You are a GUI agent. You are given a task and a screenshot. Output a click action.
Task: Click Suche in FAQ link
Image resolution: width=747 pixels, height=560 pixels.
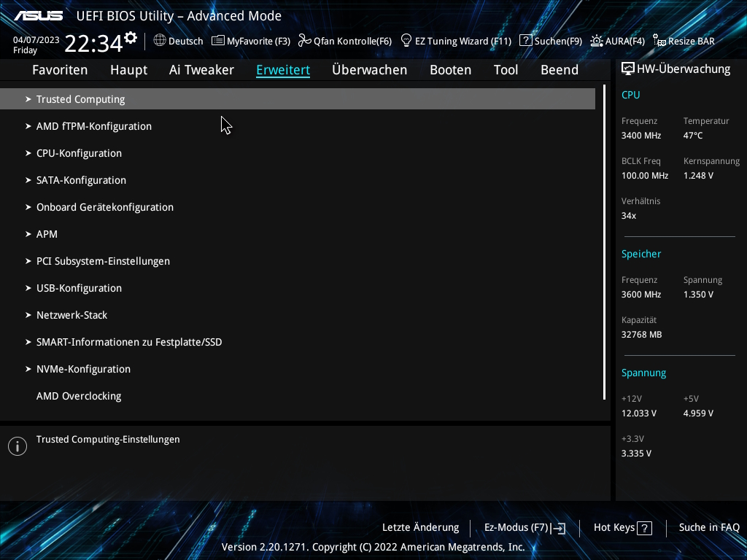709,528
